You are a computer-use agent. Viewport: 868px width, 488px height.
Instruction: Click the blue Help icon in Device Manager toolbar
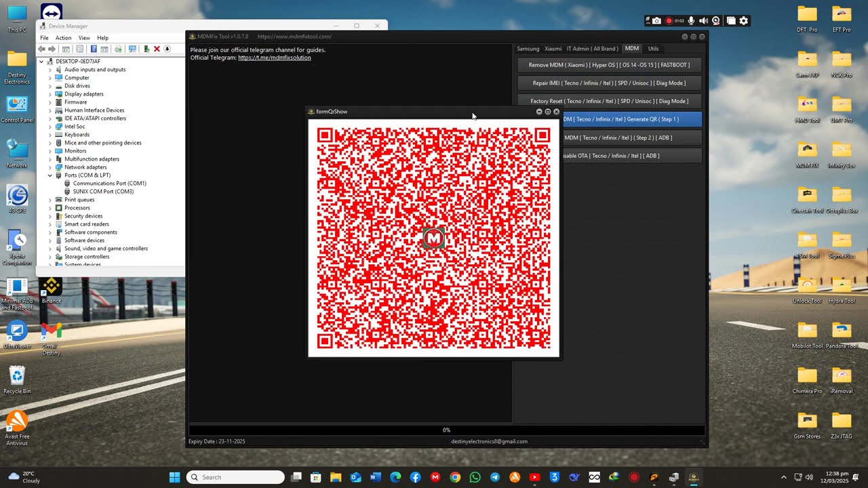tap(94, 49)
